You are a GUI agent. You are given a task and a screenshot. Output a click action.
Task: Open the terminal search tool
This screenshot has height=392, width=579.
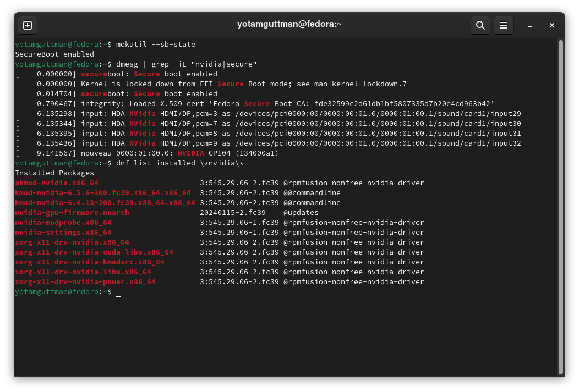tap(480, 25)
